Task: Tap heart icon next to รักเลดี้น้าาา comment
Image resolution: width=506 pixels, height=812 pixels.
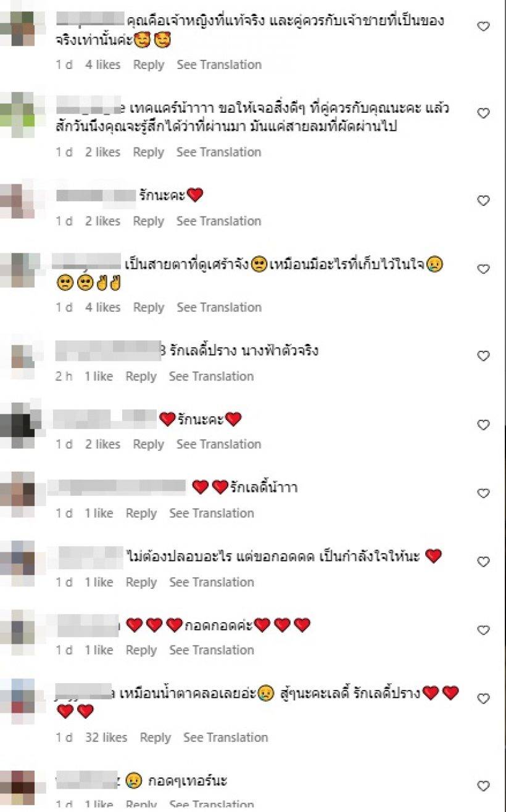Action: [x=484, y=493]
